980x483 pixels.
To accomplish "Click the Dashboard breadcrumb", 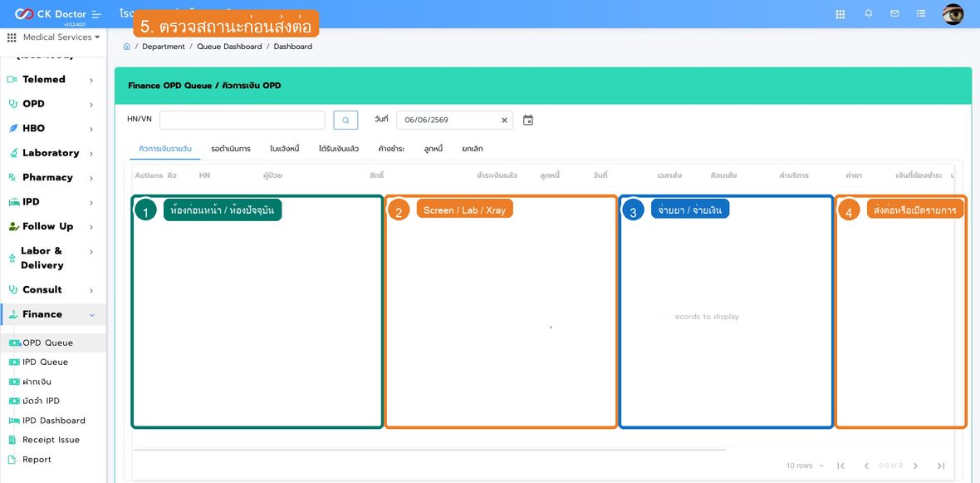I will click(x=293, y=47).
